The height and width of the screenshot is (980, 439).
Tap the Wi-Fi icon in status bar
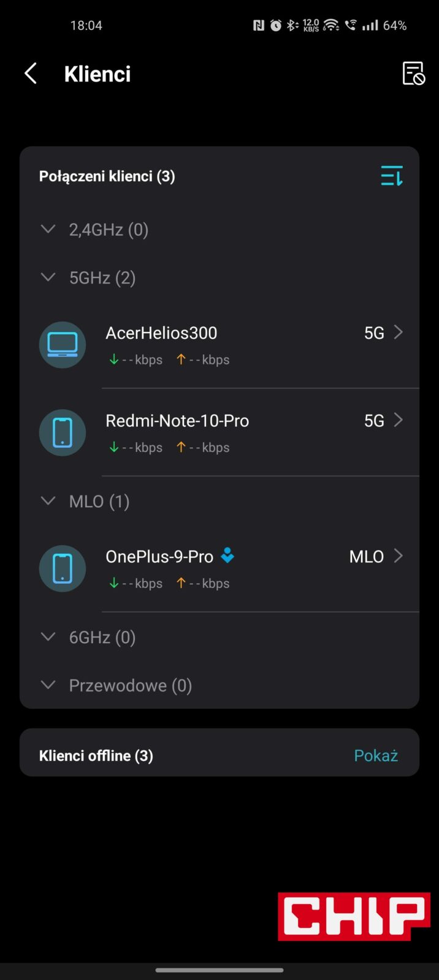point(331,25)
